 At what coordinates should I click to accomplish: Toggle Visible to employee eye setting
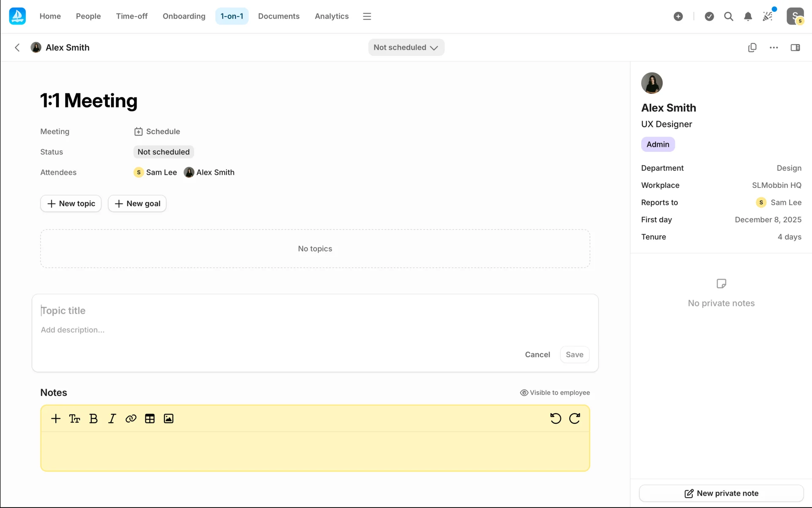(554, 392)
